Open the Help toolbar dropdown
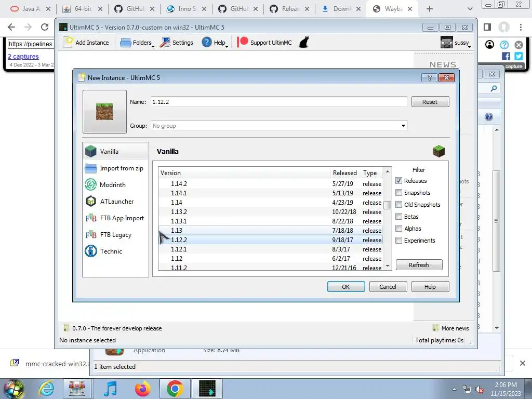Image resolution: width=532 pixels, height=399 pixels. (215, 43)
